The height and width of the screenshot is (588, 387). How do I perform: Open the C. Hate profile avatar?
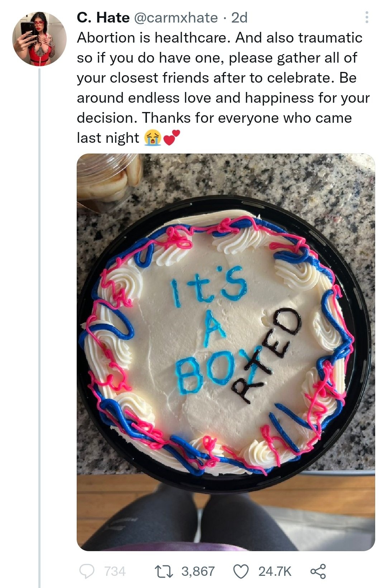[x=39, y=39]
